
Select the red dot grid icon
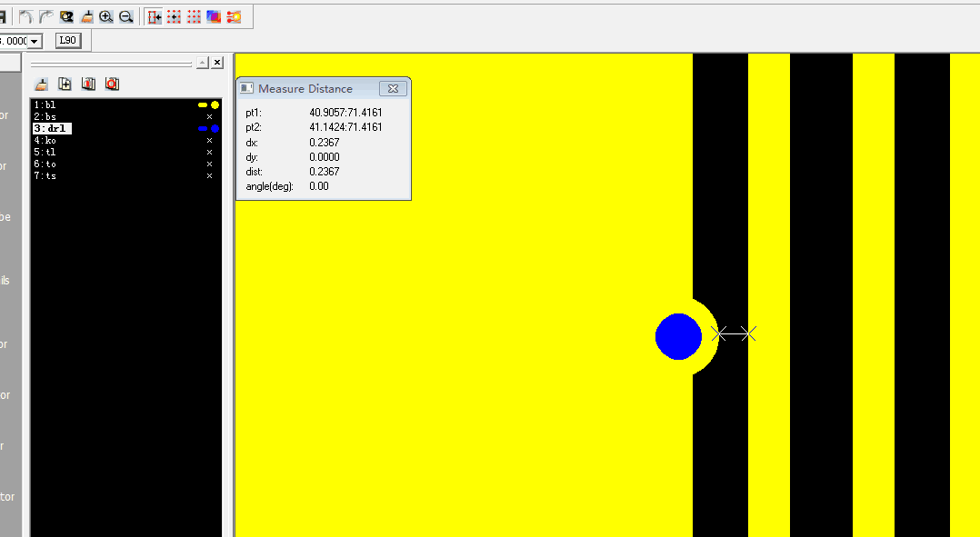[194, 17]
